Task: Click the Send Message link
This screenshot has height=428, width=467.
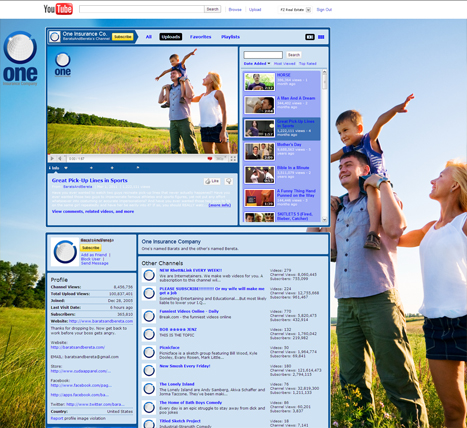Action: click(x=95, y=263)
